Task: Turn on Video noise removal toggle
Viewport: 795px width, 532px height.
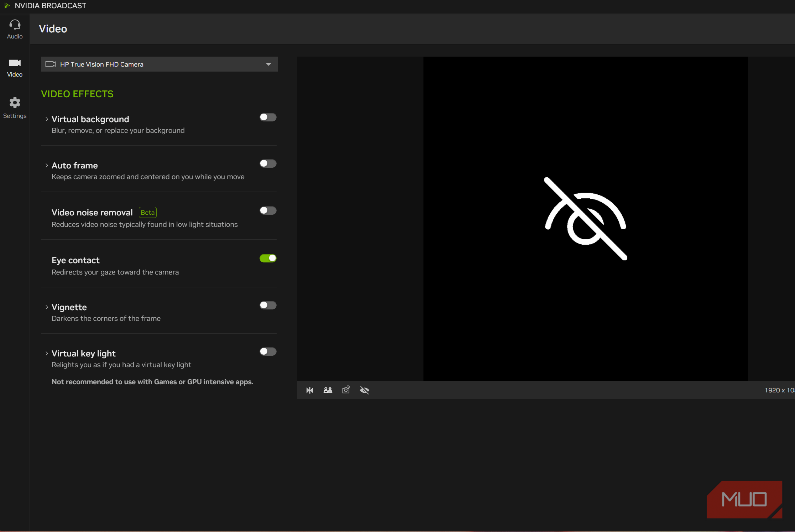Action: 268,210
